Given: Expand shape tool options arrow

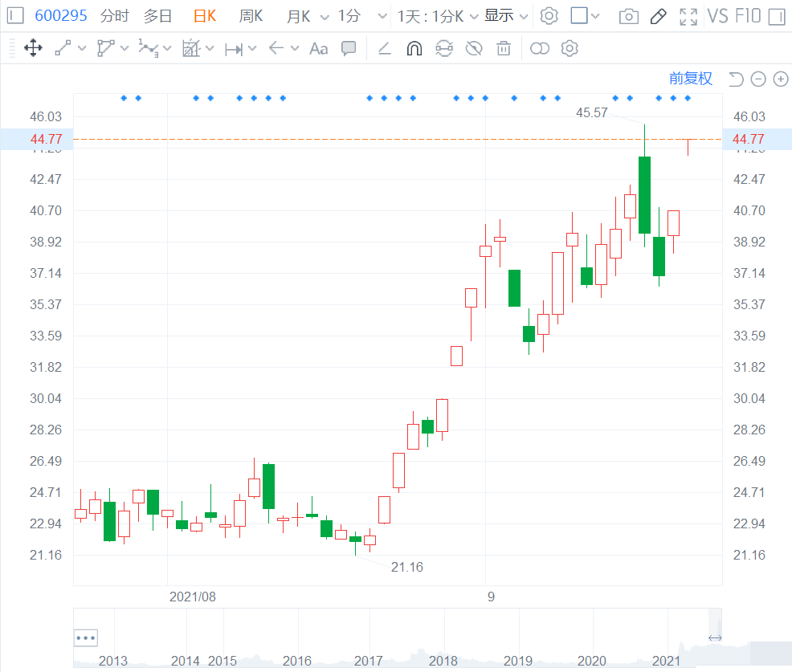Looking at the screenshot, I should (125, 48).
